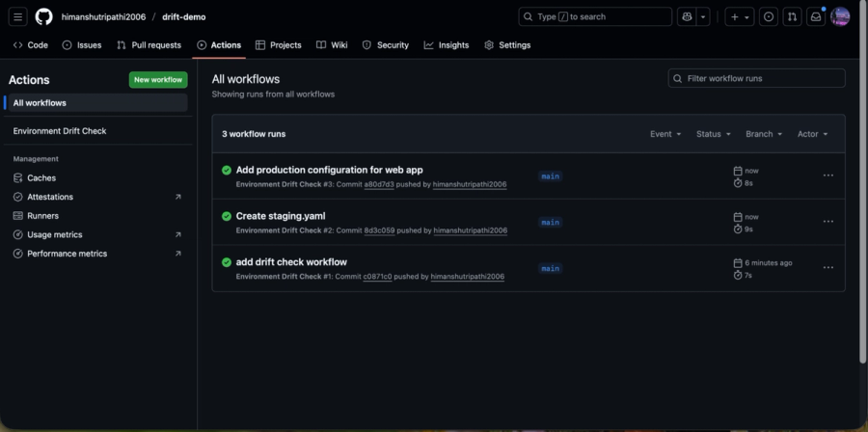This screenshot has width=868, height=432.
Task: Open the three-dot menu for run #3
Action: coord(828,175)
